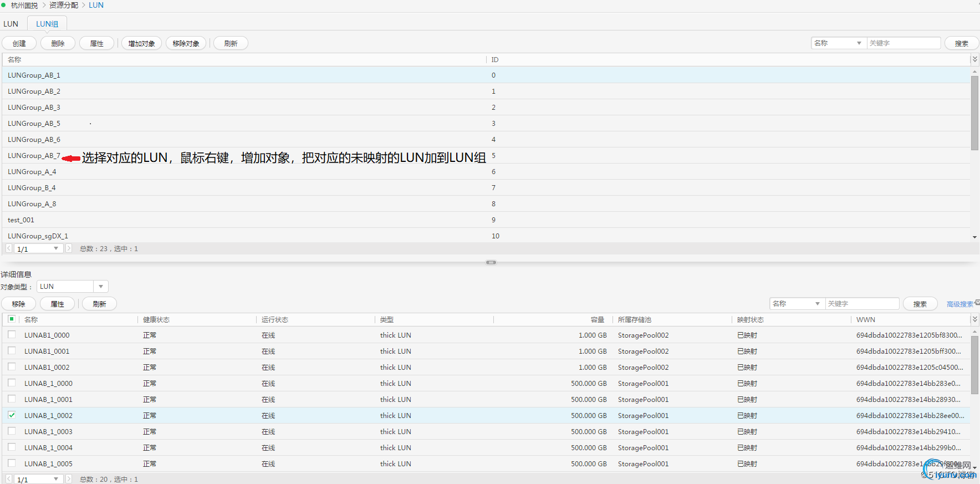Check the box for LUNAB_1_0000

[x=12, y=383]
